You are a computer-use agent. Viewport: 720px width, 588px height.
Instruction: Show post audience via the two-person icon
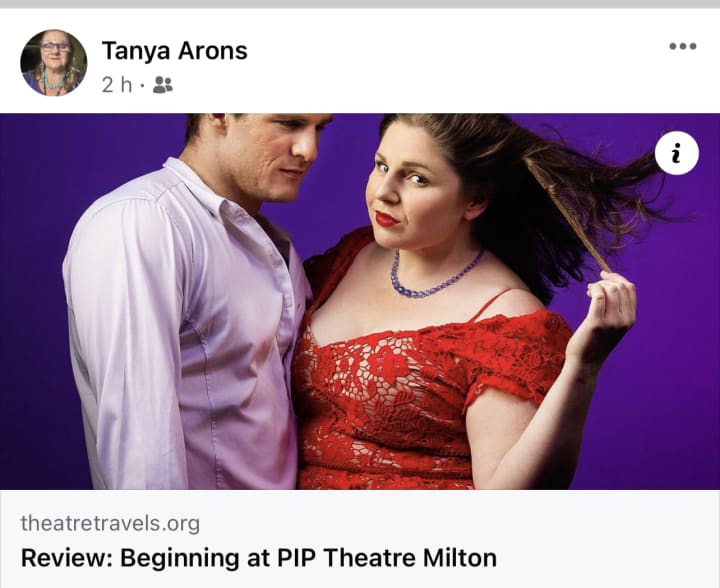click(x=163, y=85)
